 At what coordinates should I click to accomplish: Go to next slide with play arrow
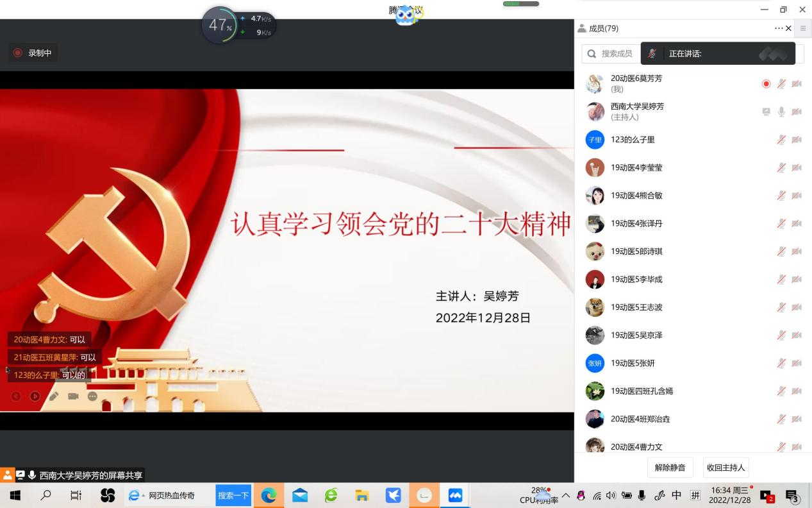click(35, 396)
